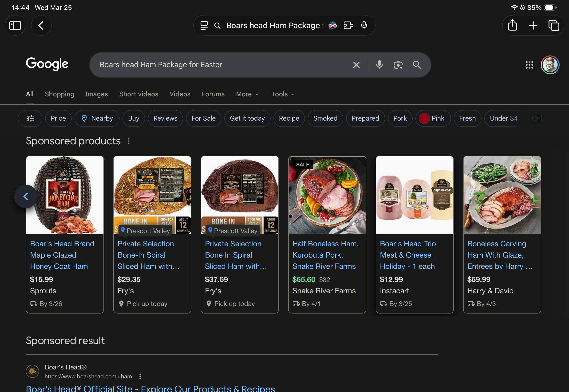Toggle the Reviews filter chip
Screen dimensions: 569x392
[165, 118]
